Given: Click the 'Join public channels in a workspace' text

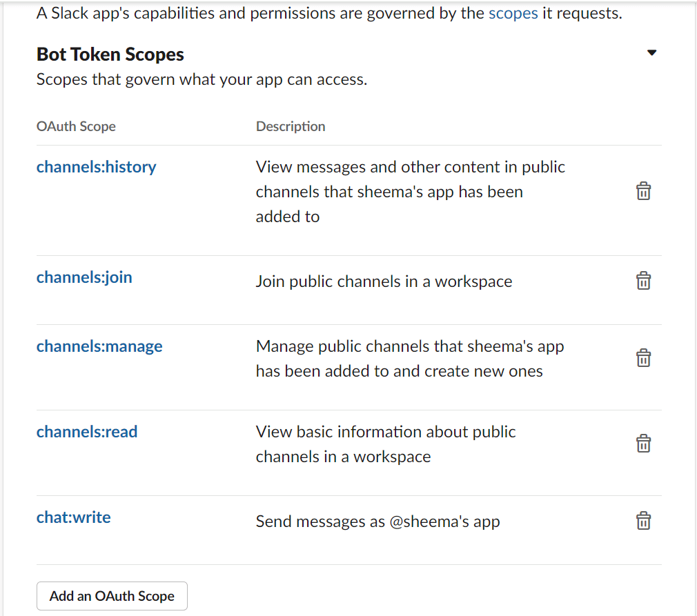Looking at the screenshot, I should [x=384, y=281].
